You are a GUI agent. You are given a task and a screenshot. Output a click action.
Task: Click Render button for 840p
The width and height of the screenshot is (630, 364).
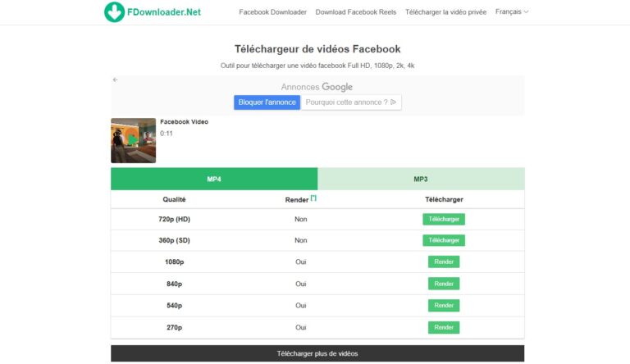[444, 284]
